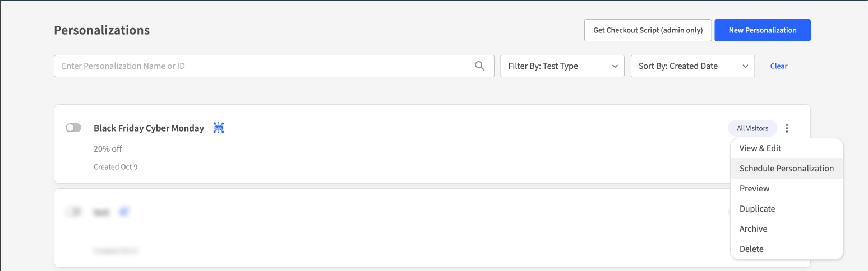Select Preview in the context menu

pyautogui.click(x=754, y=189)
